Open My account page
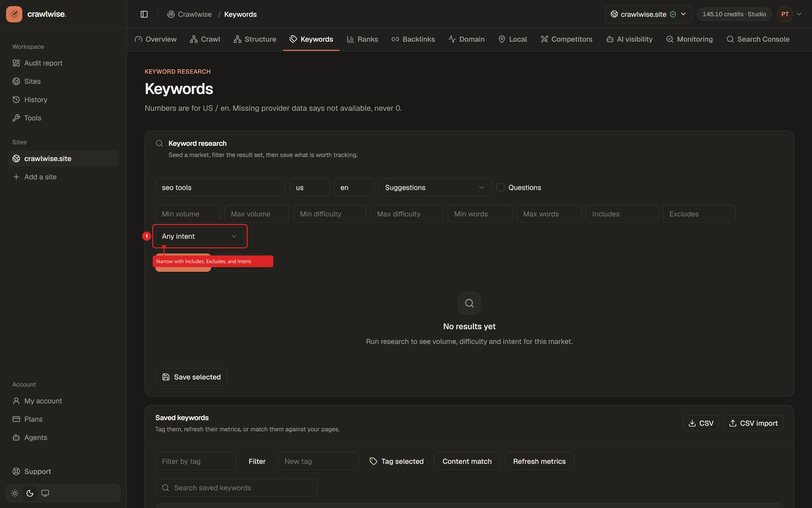This screenshot has width=812, height=508. [x=63, y=401]
